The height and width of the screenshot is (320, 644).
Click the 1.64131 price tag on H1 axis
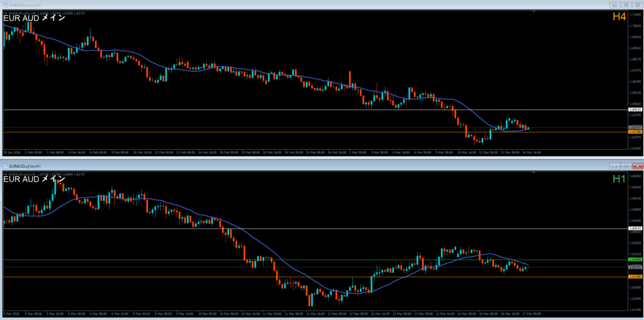(634, 228)
